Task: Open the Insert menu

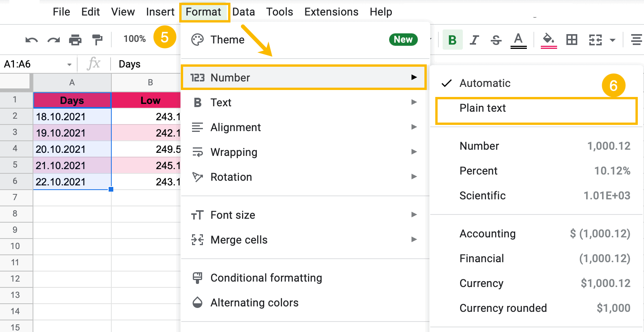Action: 160,12
